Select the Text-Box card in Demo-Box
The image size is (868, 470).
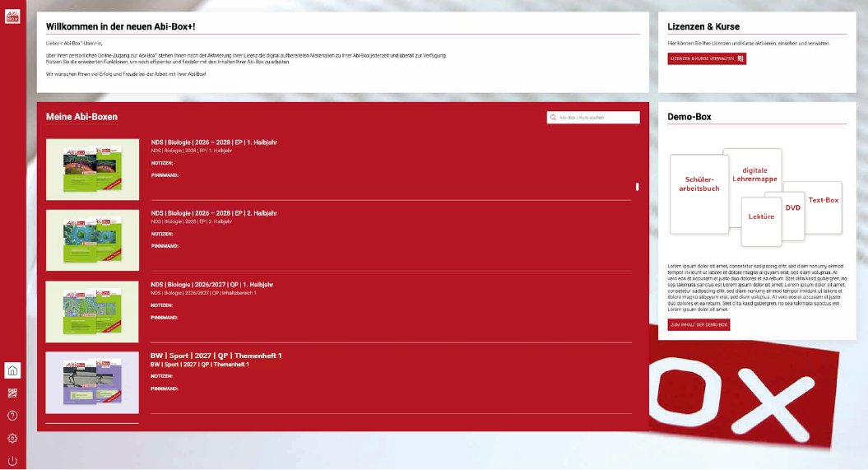pos(823,200)
